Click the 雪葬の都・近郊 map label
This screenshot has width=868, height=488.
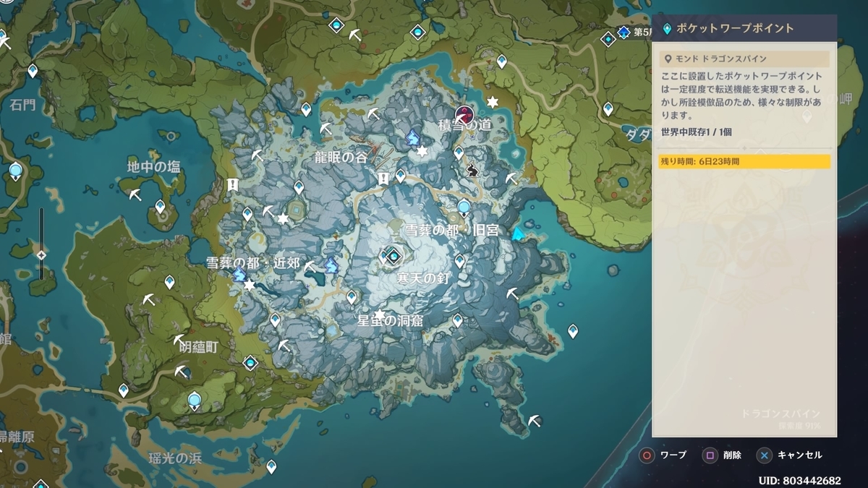253,262
